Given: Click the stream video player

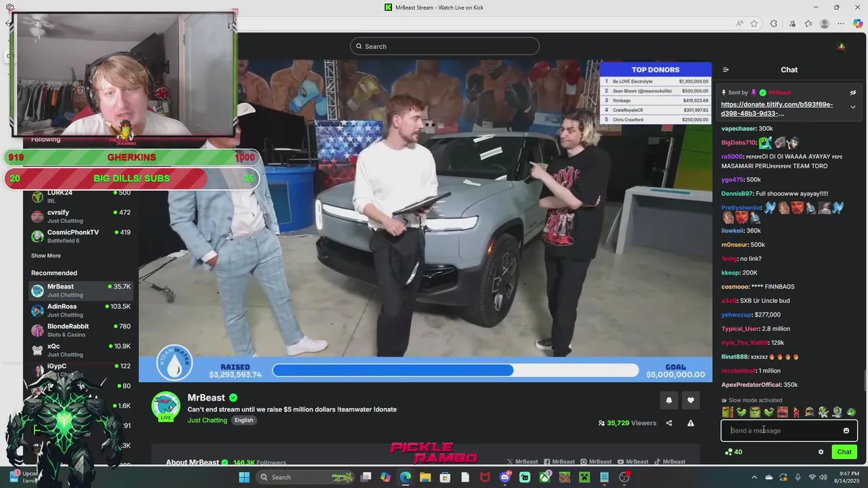Looking at the screenshot, I should [x=425, y=221].
